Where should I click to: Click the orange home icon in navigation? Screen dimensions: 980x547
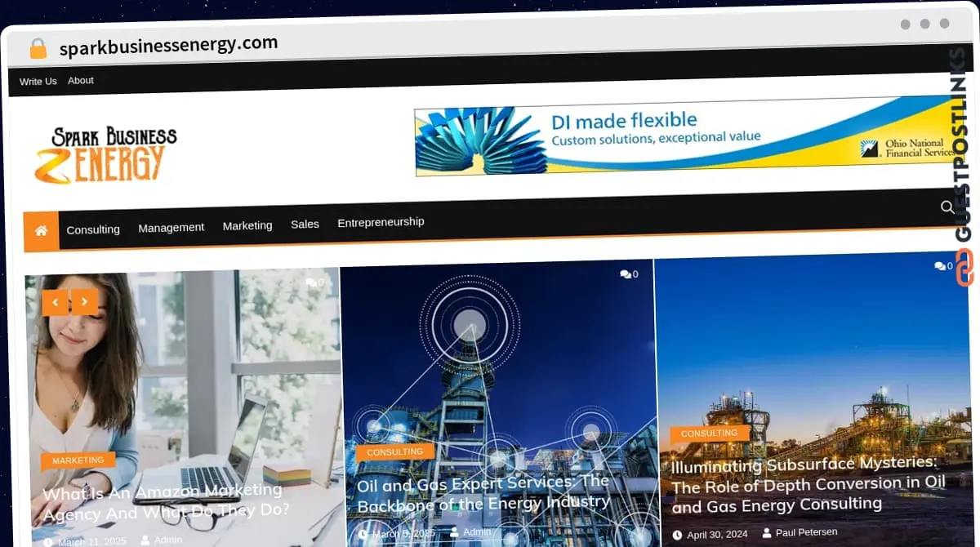coord(41,231)
